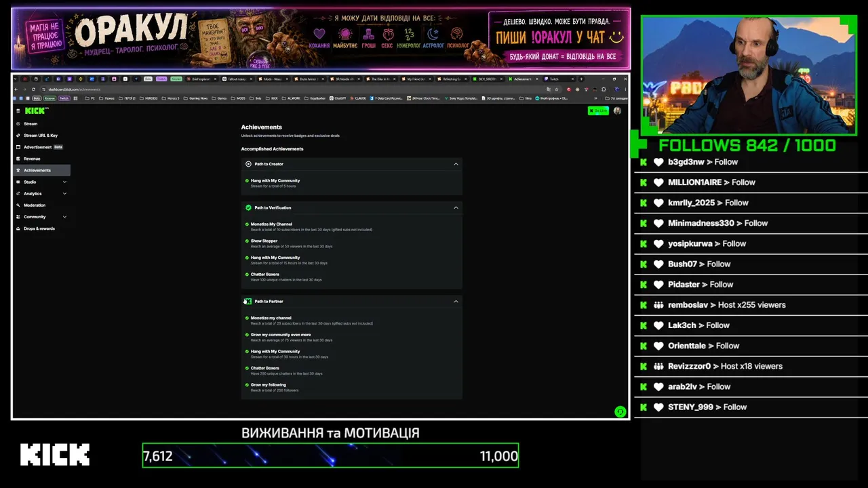
Task: Collapse the Path to Verification section
Action: pos(456,207)
